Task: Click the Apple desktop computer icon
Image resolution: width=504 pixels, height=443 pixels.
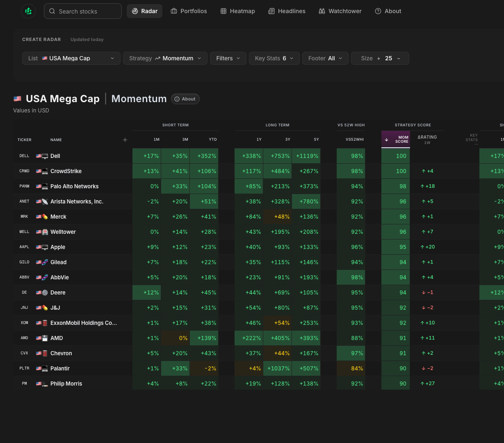Action: [45, 247]
